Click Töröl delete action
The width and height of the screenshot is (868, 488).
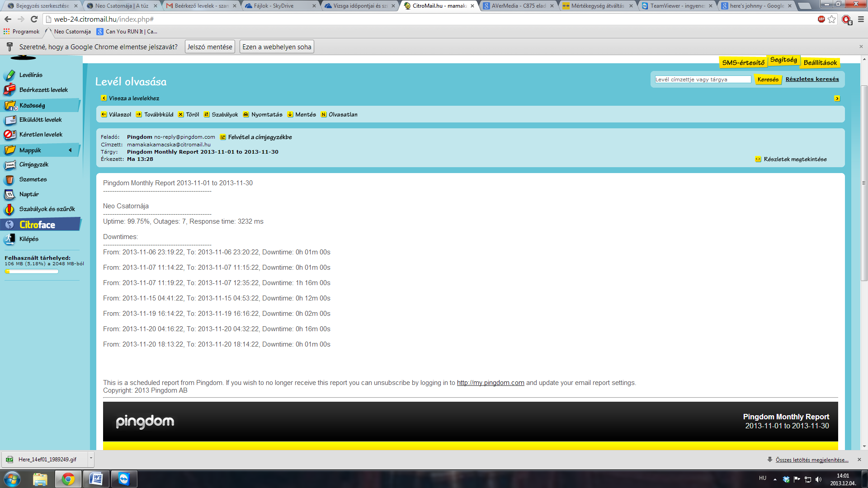coord(189,115)
